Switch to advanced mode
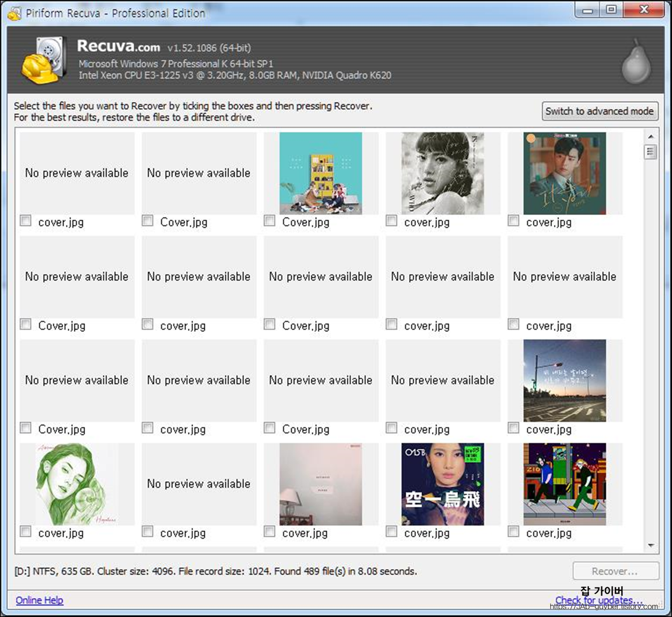The height and width of the screenshot is (617, 672). [x=600, y=111]
